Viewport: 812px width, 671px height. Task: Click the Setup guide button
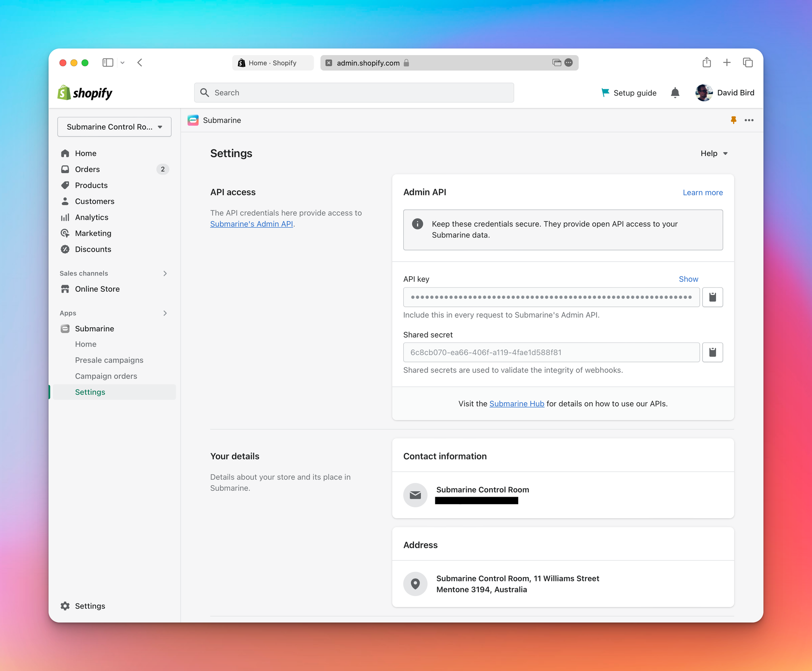pos(629,93)
